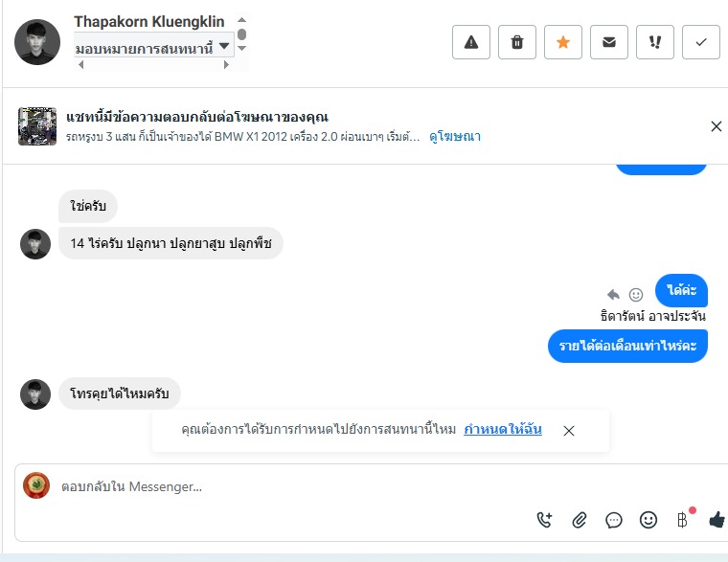Click the spam warning triangle icon
Image resolution: width=728 pixels, height=562 pixels.
(x=471, y=42)
